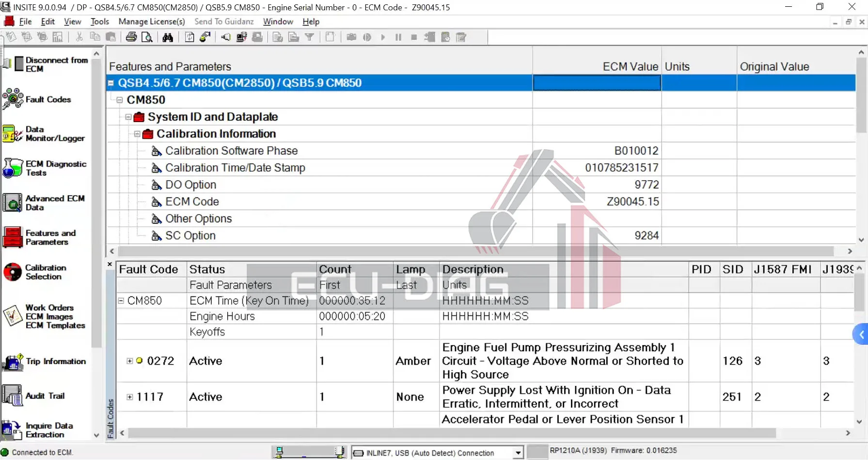Image resolution: width=868 pixels, height=460 pixels.
Task: Click the play triangle toolbar button
Action: tap(383, 37)
